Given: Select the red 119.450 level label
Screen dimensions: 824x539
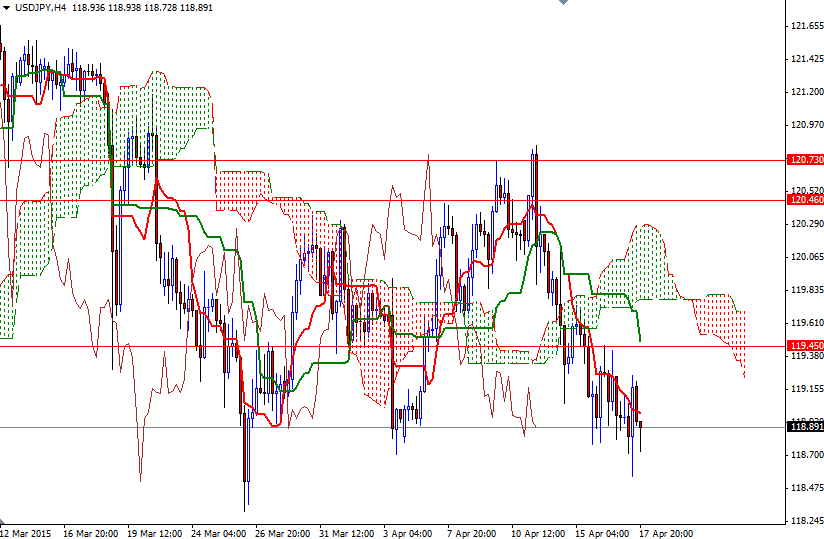Looking at the screenshot, I should tap(806, 346).
